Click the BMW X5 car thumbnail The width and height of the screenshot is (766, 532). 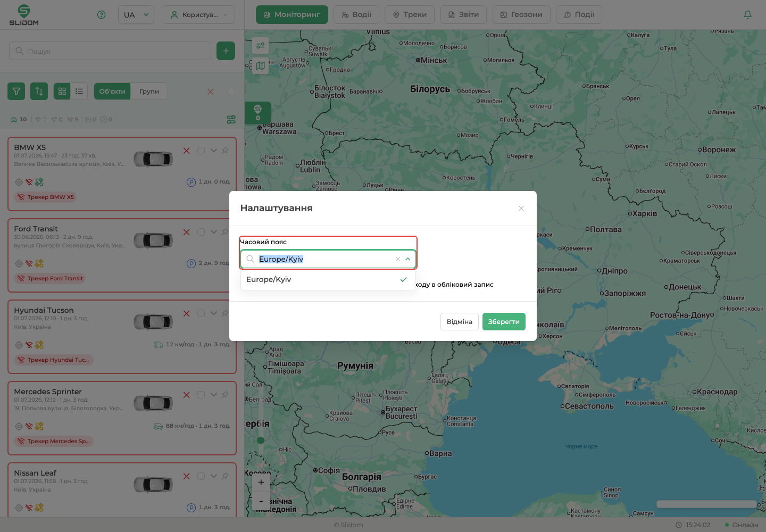[153, 159]
